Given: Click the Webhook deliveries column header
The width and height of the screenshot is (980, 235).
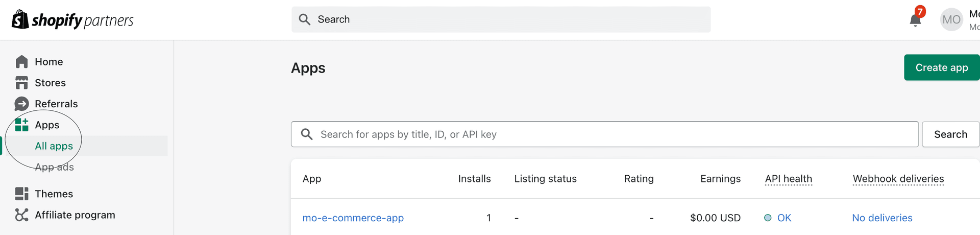Looking at the screenshot, I should tap(898, 179).
